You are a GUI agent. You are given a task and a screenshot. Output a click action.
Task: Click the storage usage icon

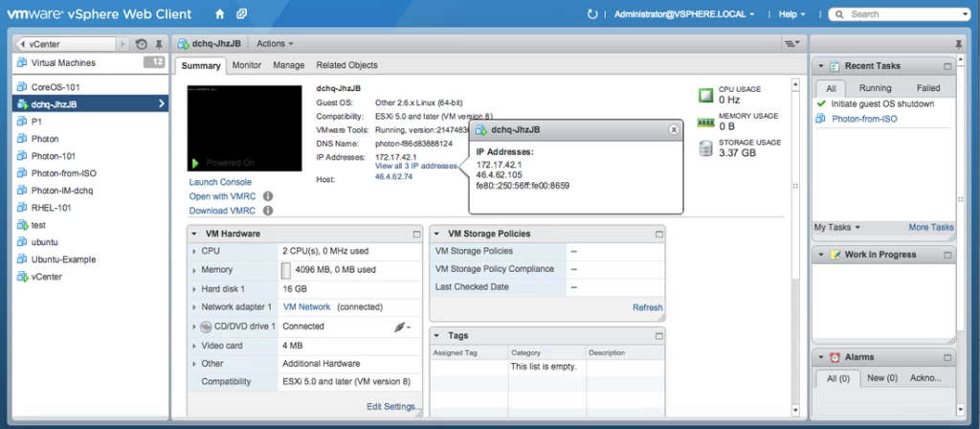[705, 148]
